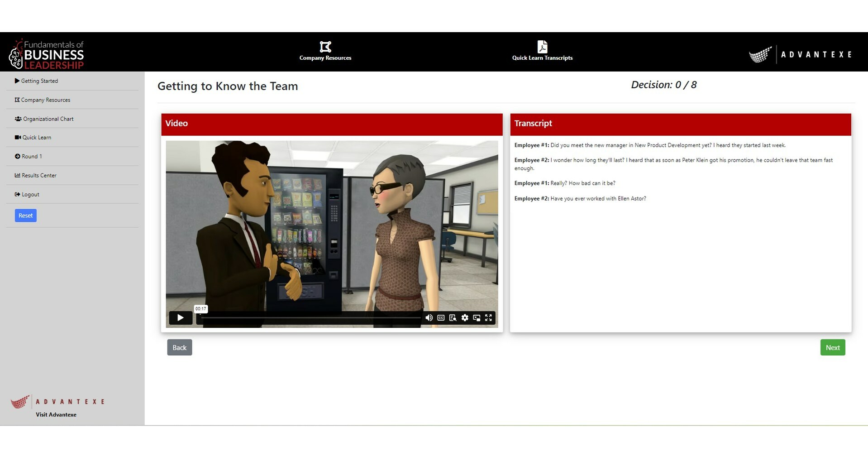Toggle closed captions on the video

pyautogui.click(x=440, y=318)
